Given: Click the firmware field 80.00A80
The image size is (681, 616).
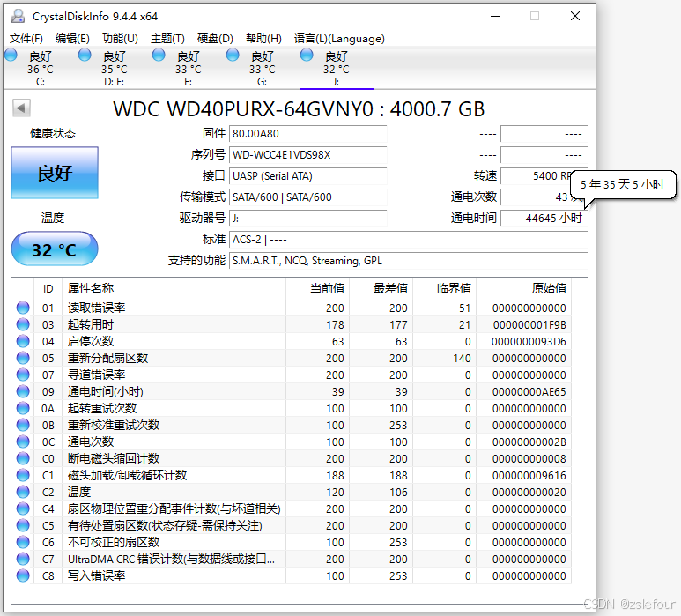Looking at the screenshot, I should click(308, 134).
